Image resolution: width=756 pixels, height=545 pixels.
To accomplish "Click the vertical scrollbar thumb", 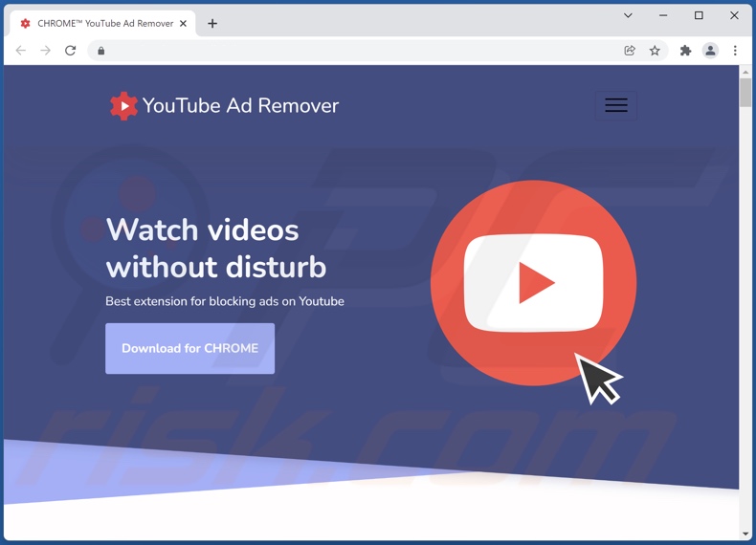I will point(745,93).
